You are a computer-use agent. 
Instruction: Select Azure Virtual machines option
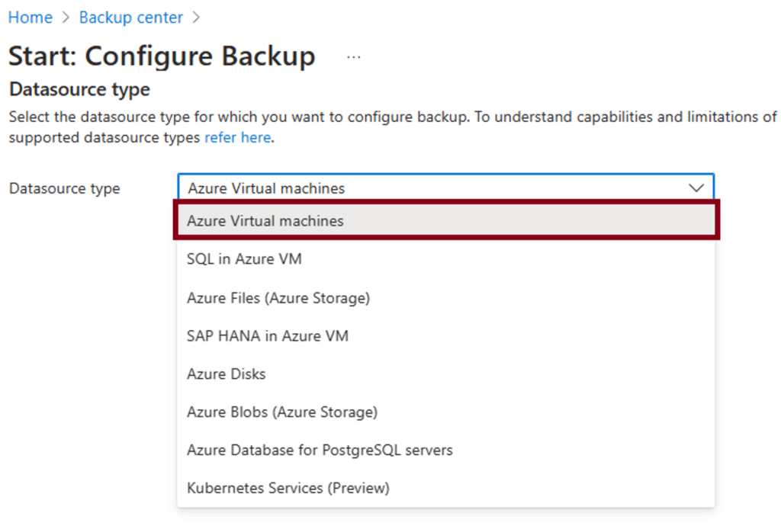point(446,220)
